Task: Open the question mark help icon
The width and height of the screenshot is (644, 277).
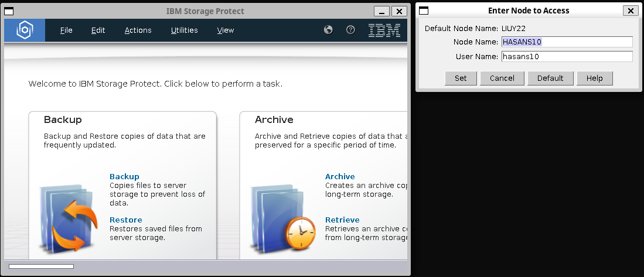Action: tap(350, 29)
